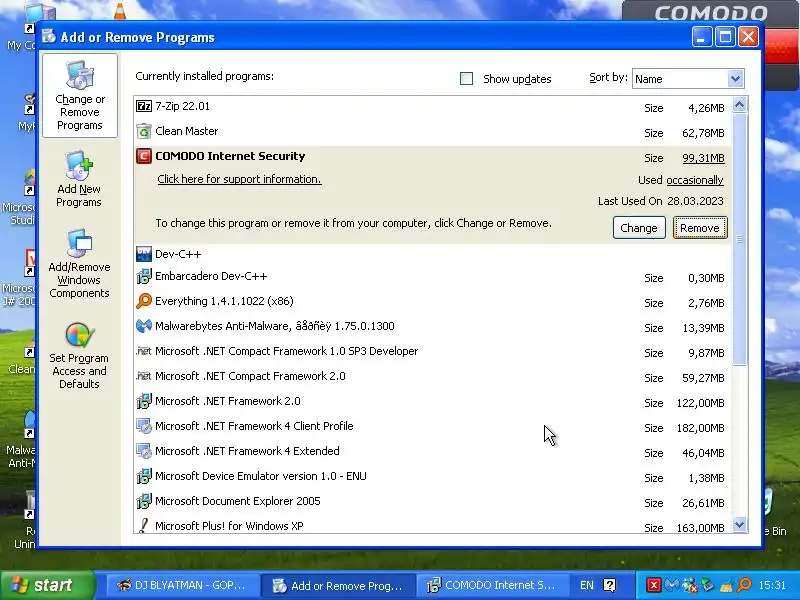Viewport: 800px width, 600px height.
Task: Click the program list scrollbar thumb
Action: (739, 239)
